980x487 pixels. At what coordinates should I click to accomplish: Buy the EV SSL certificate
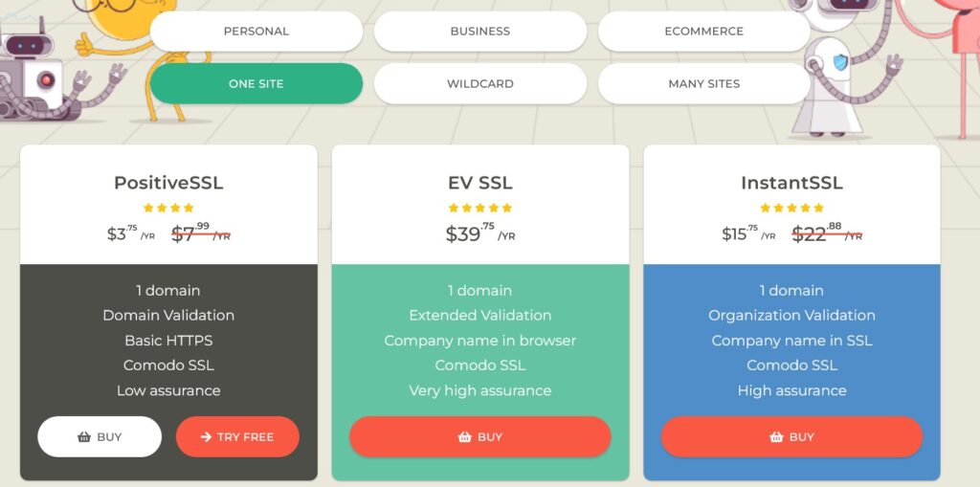click(x=480, y=437)
